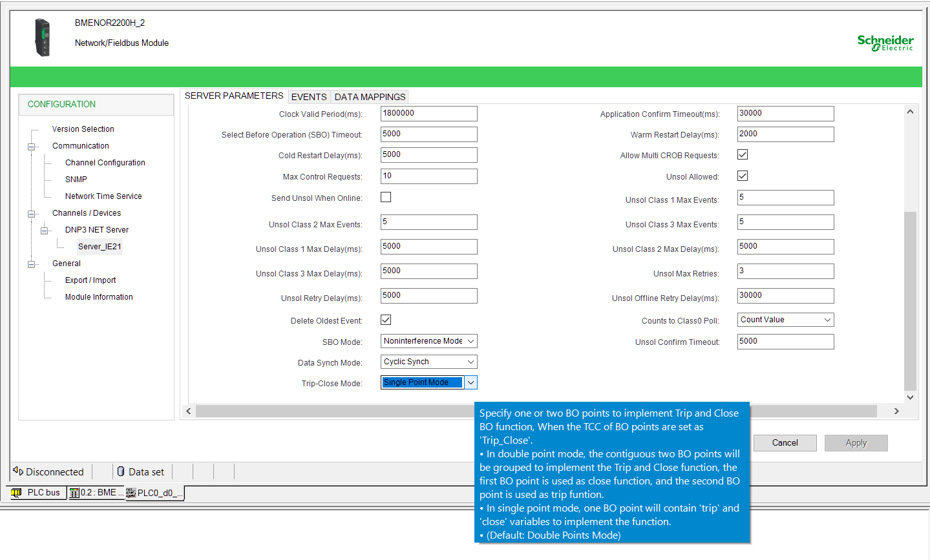
Task: Click the Unsol Max Retries input field
Action: point(786,271)
